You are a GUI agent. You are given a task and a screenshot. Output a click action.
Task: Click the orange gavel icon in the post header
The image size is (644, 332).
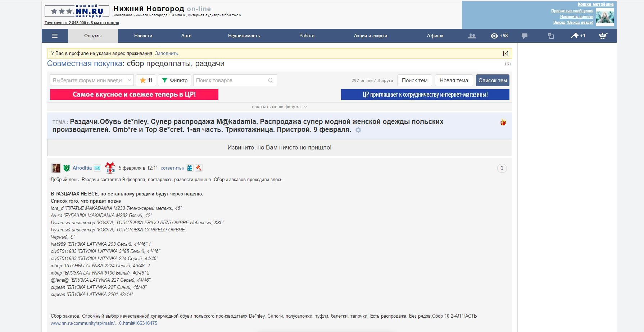199,168
